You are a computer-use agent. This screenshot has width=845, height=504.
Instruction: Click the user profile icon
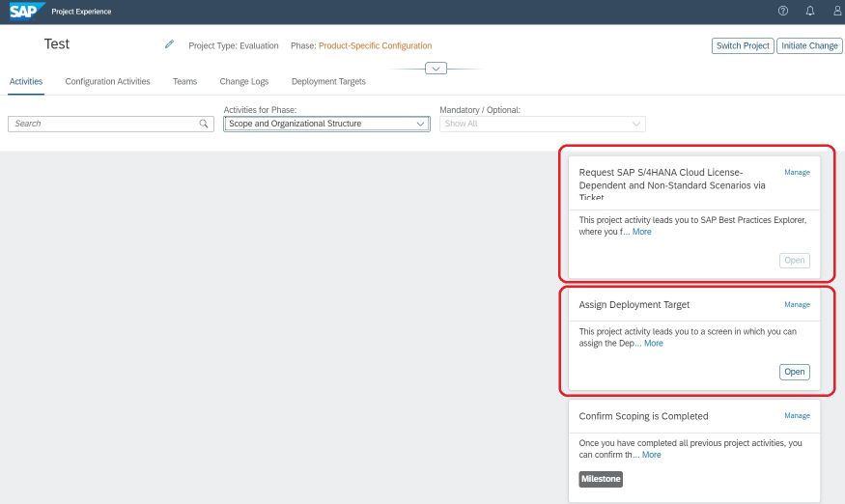[838, 11]
